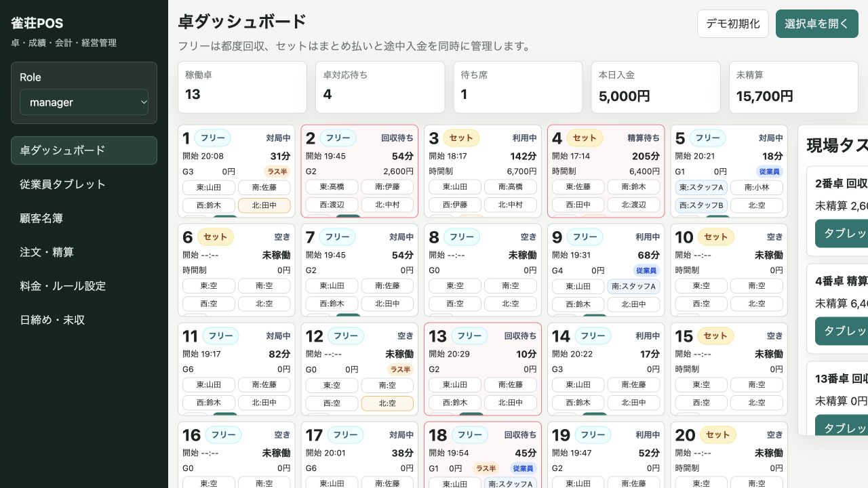
Task: Select table card number 7
Action: [x=359, y=270]
